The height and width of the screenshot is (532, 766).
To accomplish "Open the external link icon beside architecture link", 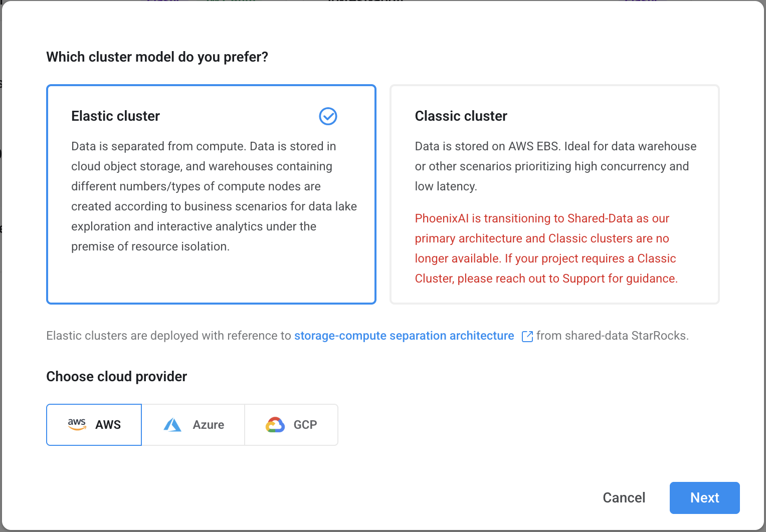I will point(527,336).
